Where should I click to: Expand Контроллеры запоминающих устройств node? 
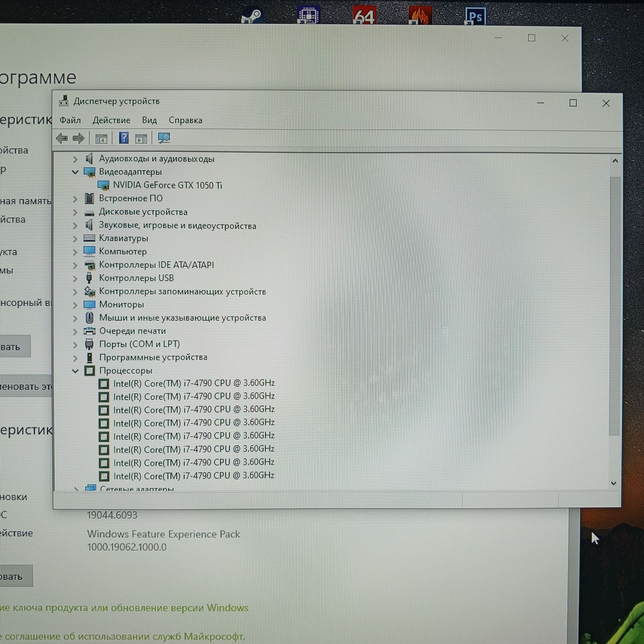click(x=75, y=292)
